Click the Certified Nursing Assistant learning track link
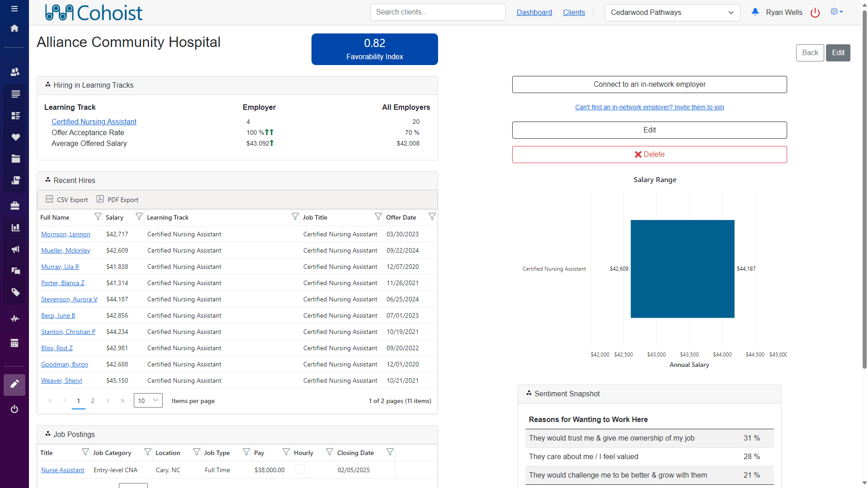The image size is (868, 488). click(94, 122)
